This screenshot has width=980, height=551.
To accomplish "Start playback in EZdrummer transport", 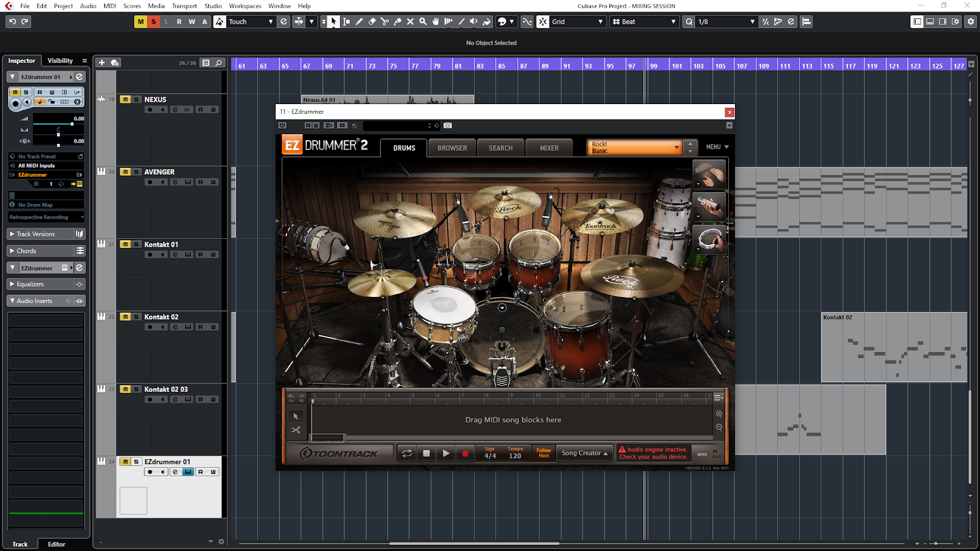I will [446, 454].
